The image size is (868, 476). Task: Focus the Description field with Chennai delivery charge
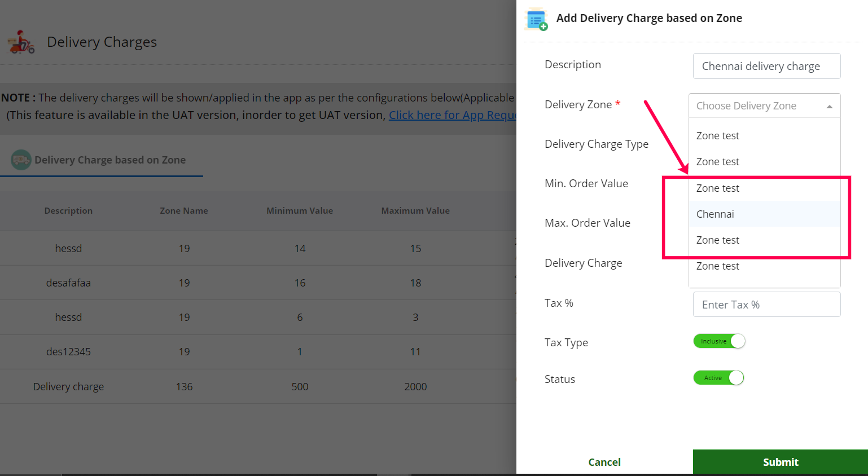click(x=766, y=67)
